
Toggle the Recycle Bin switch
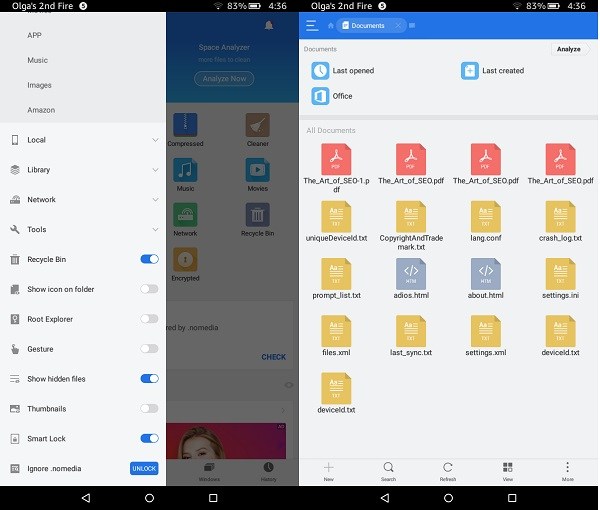[x=149, y=259]
